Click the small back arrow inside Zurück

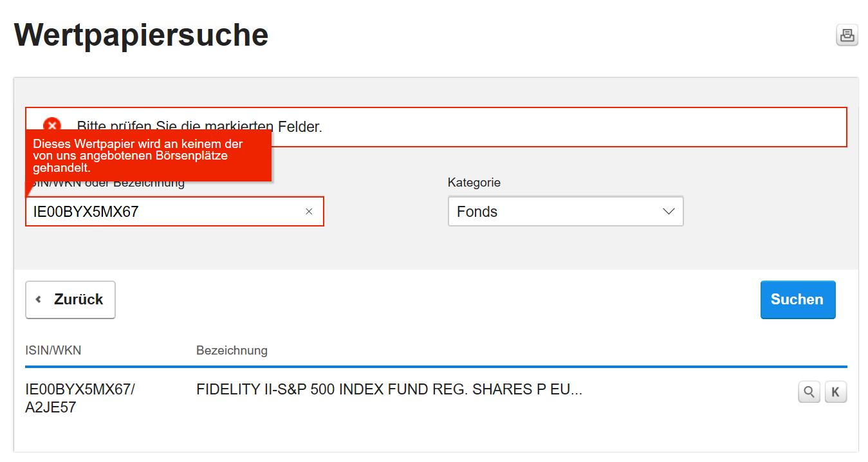(x=39, y=300)
